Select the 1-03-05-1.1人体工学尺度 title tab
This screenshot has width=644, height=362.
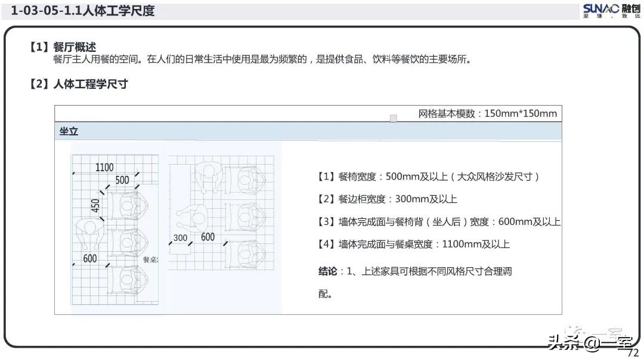click(x=83, y=10)
